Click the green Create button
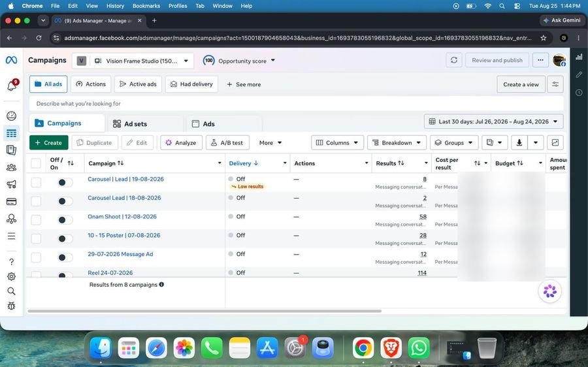The width and height of the screenshot is (588, 367). pyautogui.click(x=49, y=142)
